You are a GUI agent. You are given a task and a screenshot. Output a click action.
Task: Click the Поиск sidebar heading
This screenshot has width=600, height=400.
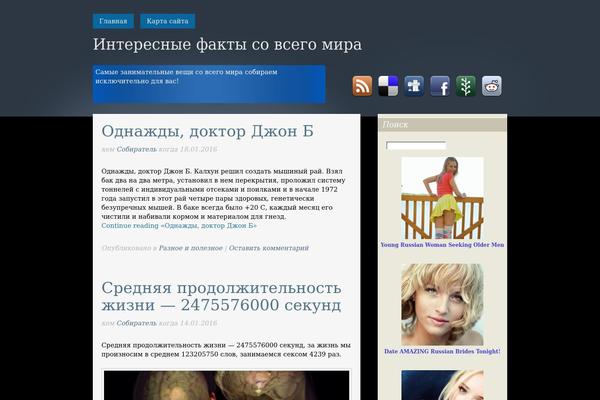[x=442, y=125]
